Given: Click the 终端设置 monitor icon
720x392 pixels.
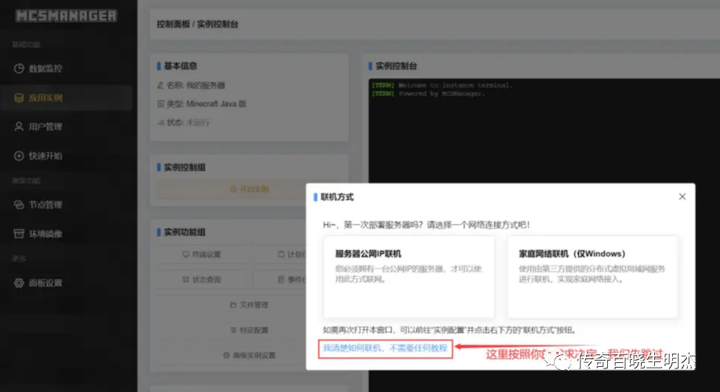Looking at the screenshot, I should [x=186, y=254].
